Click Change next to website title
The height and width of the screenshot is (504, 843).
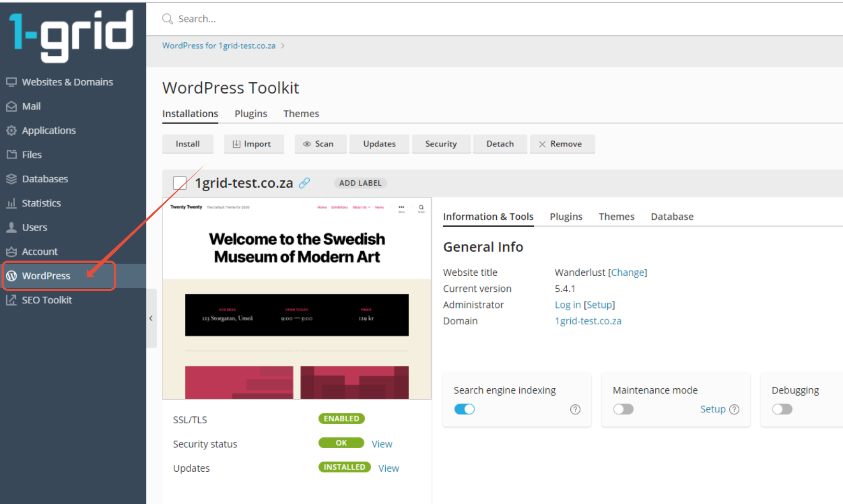click(x=628, y=273)
